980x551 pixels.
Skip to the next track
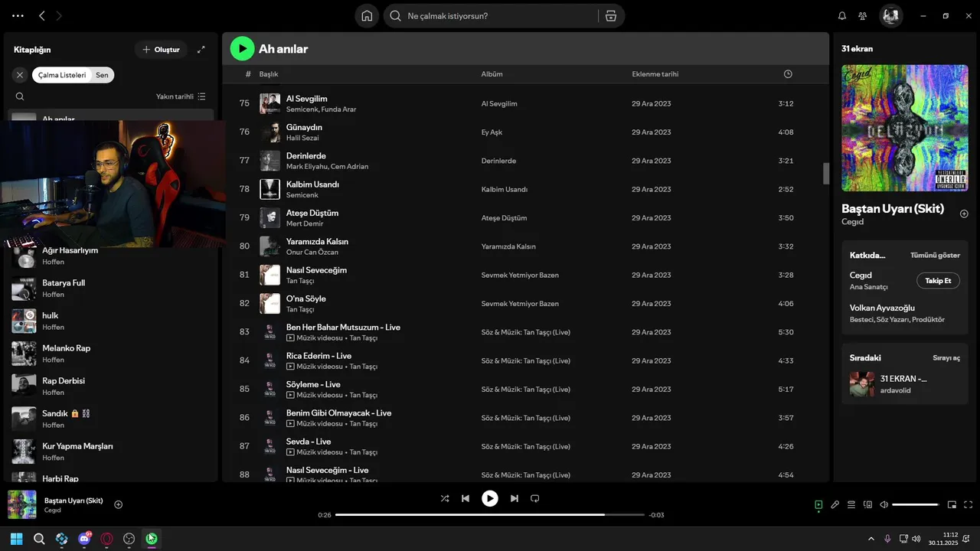[514, 498]
